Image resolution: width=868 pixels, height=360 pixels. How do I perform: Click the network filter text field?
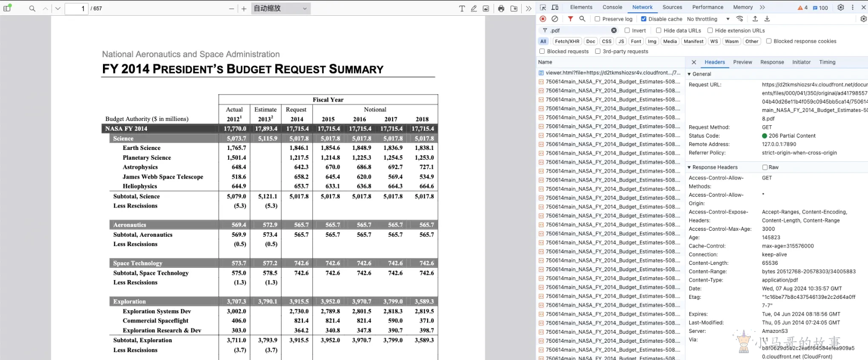[580, 31]
